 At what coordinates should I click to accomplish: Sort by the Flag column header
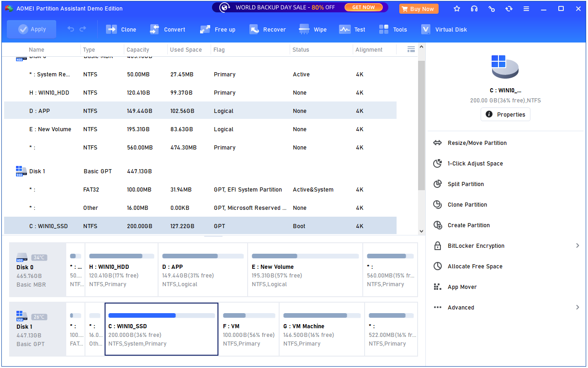point(219,50)
